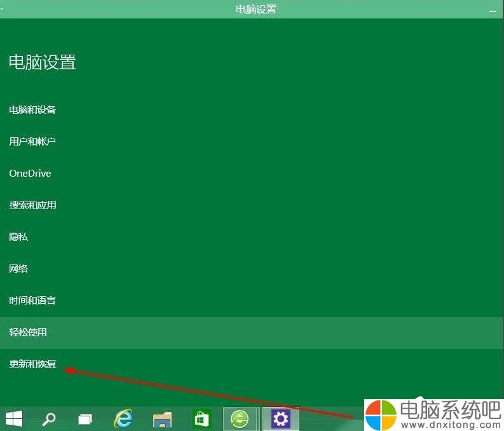Open the Windows Start menu
Viewport: 504px width, 431px height.
pos(14,418)
